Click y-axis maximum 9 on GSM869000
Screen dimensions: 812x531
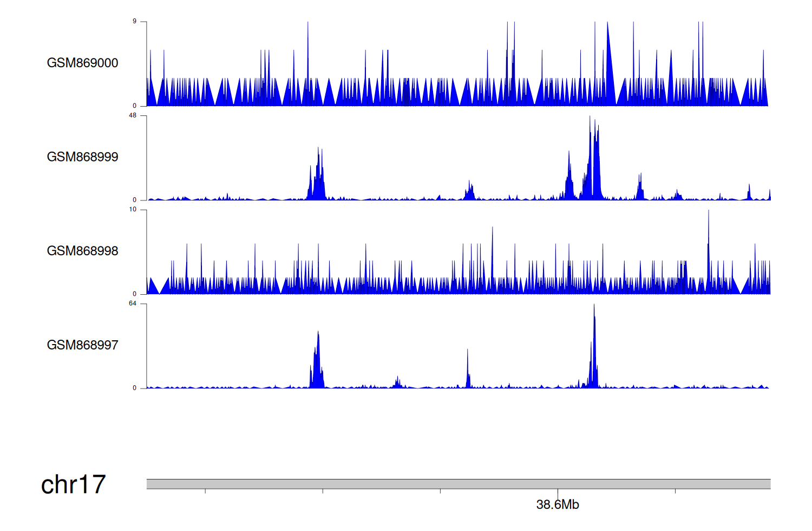click(134, 22)
